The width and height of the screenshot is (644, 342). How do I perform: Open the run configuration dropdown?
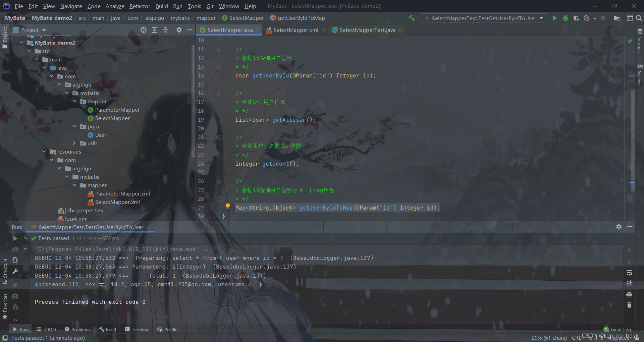[x=483, y=18]
